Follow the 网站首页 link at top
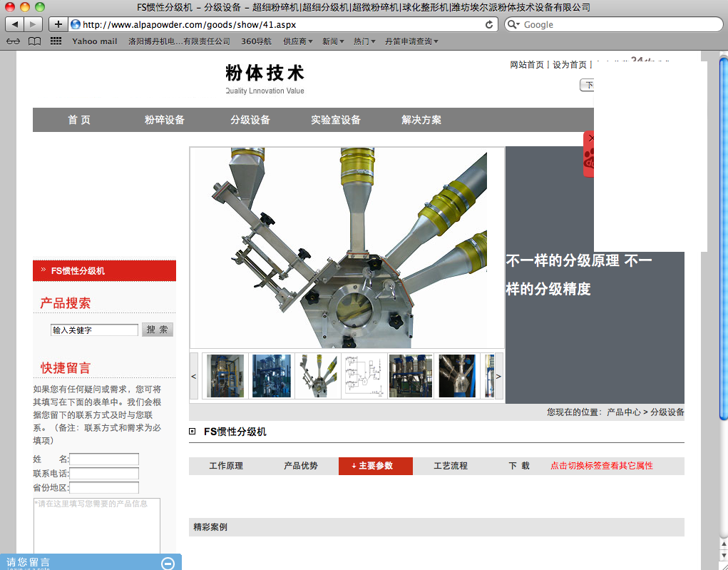Image resolution: width=728 pixels, height=570 pixels. click(527, 65)
